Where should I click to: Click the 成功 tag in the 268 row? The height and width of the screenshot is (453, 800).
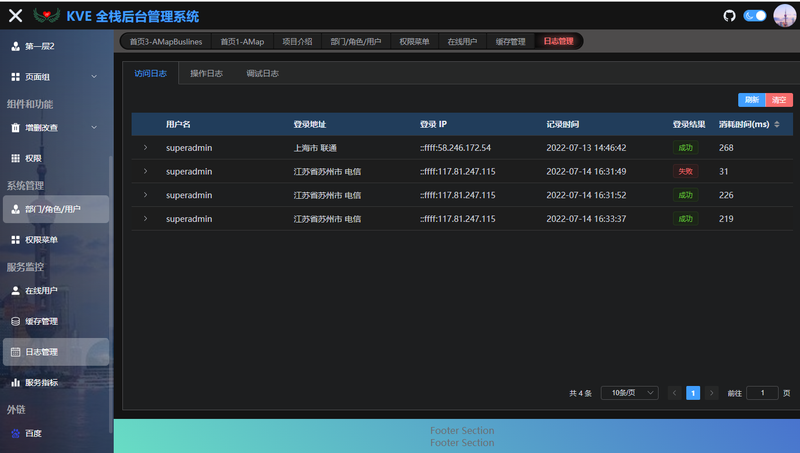(685, 148)
